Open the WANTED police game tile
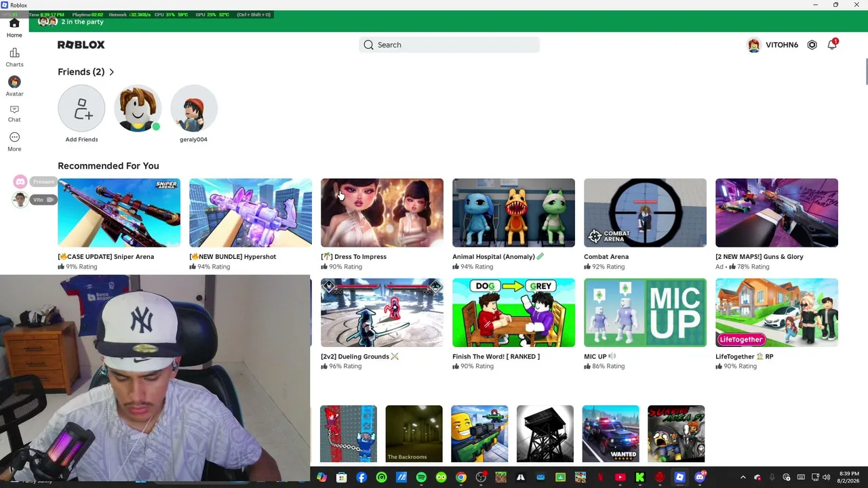The height and width of the screenshot is (488, 868). [x=610, y=434]
